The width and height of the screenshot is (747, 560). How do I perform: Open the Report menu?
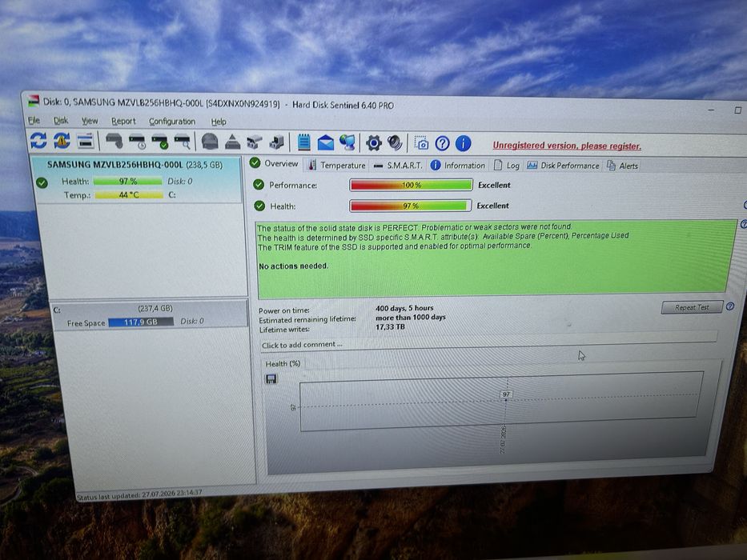pyautogui.click(x=123, y=122)
